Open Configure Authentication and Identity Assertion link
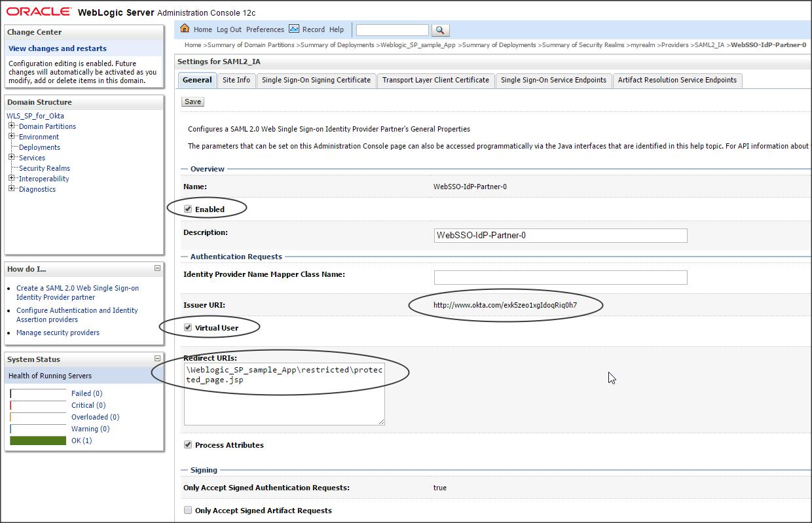 pyautogui.click(x=77, y=315)
